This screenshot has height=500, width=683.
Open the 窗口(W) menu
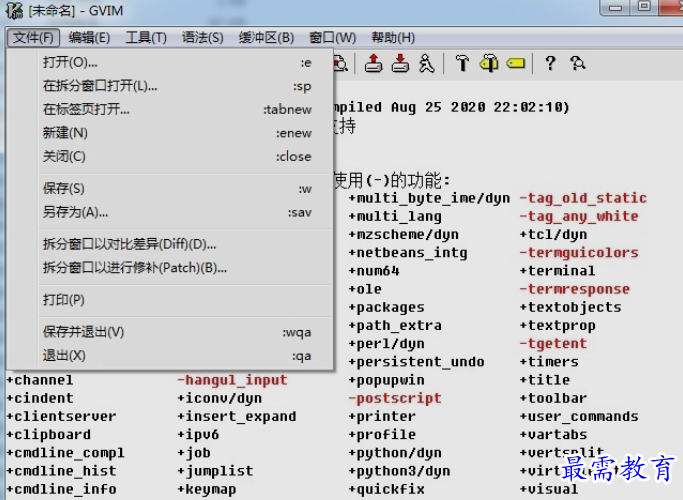click(332, 37)
